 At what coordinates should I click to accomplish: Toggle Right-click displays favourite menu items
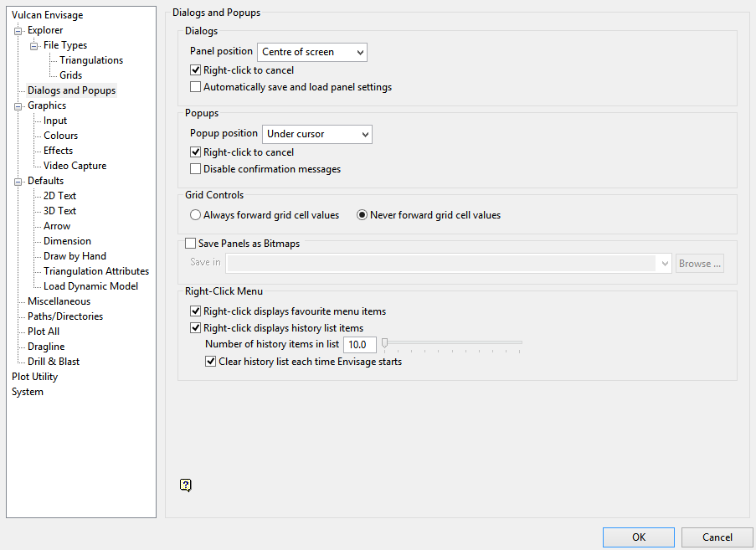coord(195,311)
